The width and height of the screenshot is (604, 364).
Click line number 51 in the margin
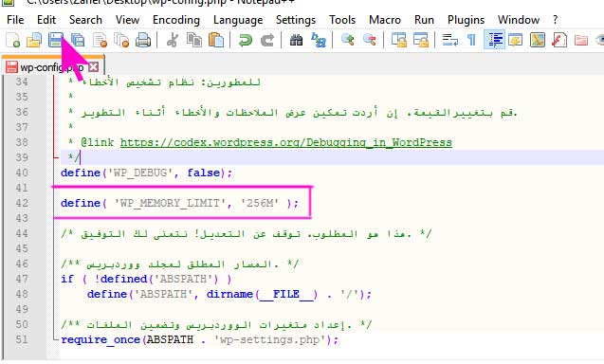click(22, 339)
